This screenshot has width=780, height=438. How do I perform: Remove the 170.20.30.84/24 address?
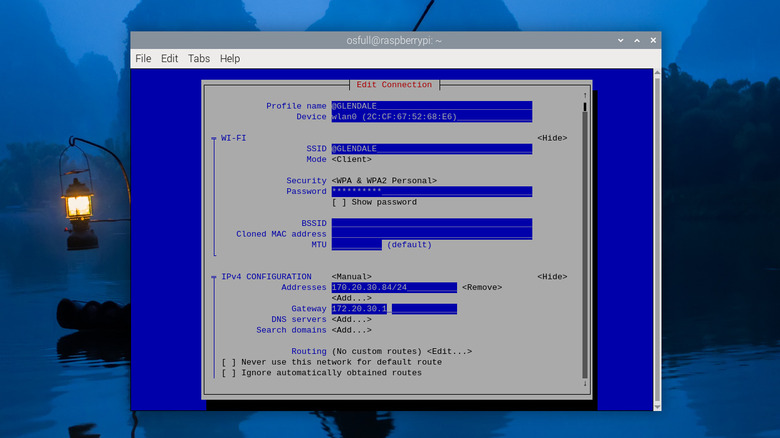click(482, 288)
